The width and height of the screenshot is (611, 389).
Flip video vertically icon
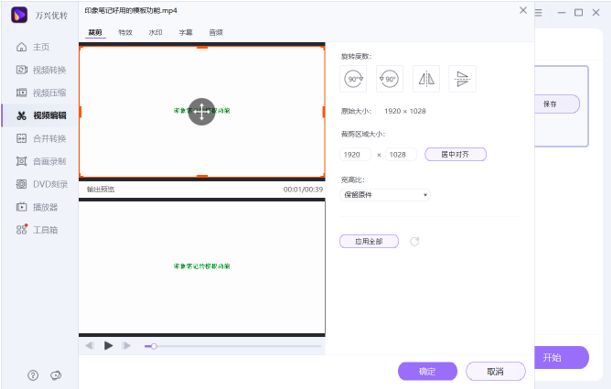462,79
